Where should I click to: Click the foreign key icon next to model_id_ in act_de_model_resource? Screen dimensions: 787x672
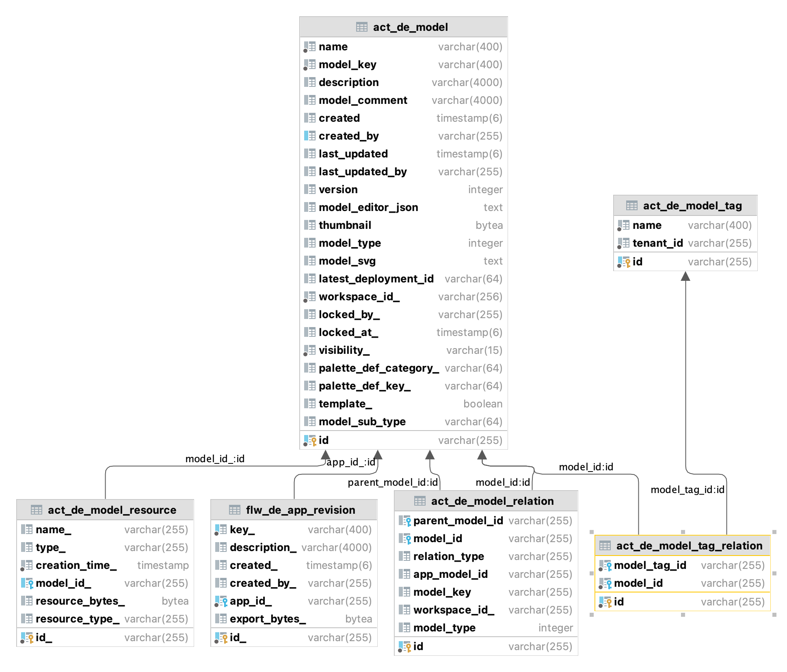pyautogui.click(x=27, y=583)
